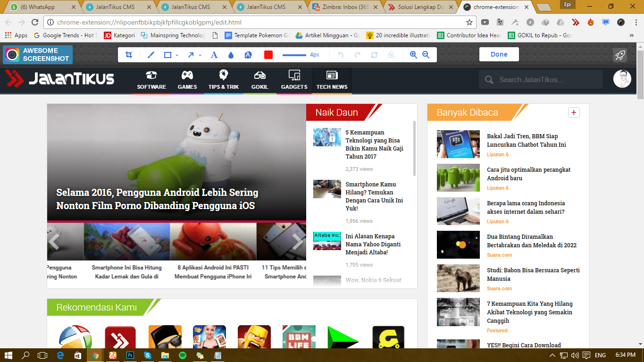Open article '5 Kemampuan Teknologi' link
The height and width of the screenshot is (362, 644).
click(x=374, y=144)
